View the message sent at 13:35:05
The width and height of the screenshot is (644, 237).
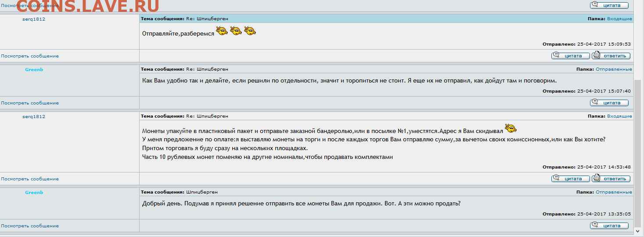click(30, 226)
